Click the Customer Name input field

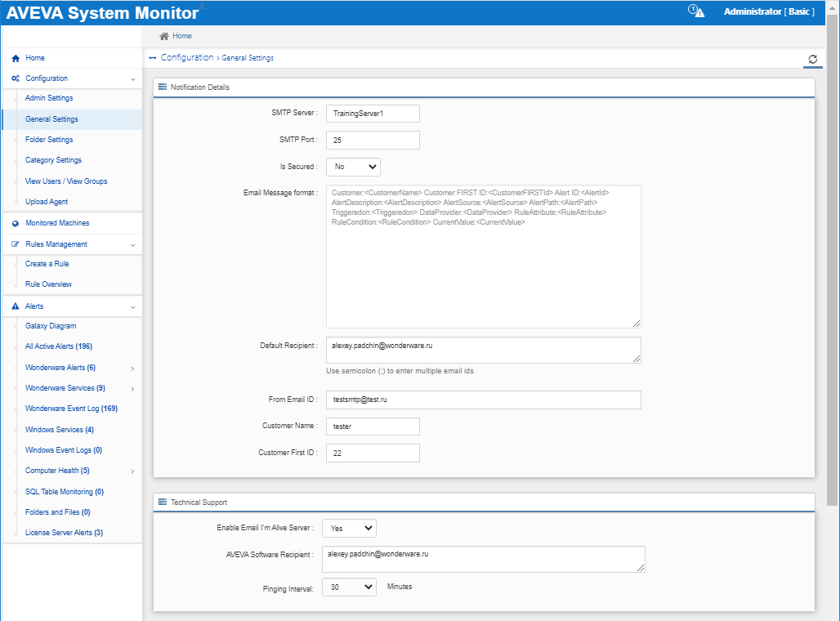coord(373,427)
